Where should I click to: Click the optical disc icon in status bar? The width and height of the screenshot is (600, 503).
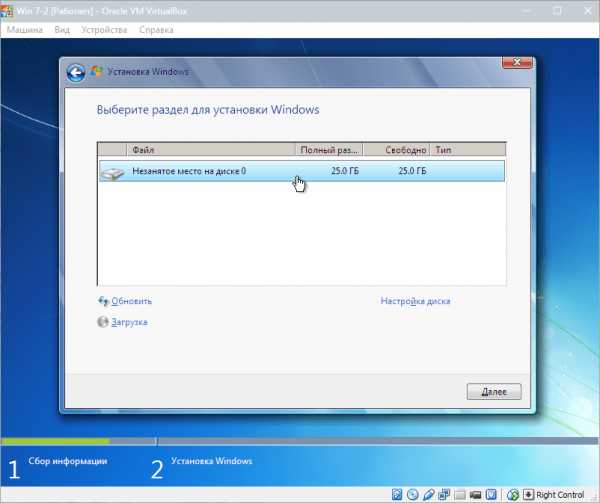point(413,494)
